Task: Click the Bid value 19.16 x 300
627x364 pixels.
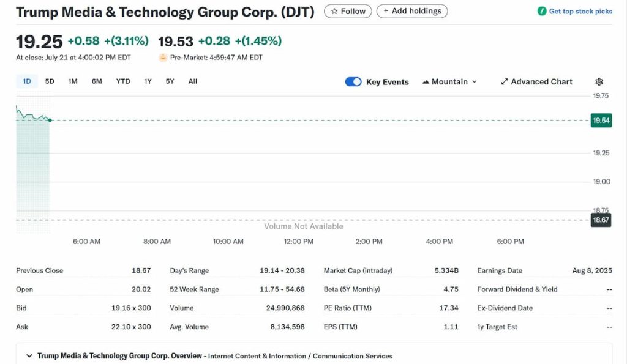Action: tap(131, 308)
